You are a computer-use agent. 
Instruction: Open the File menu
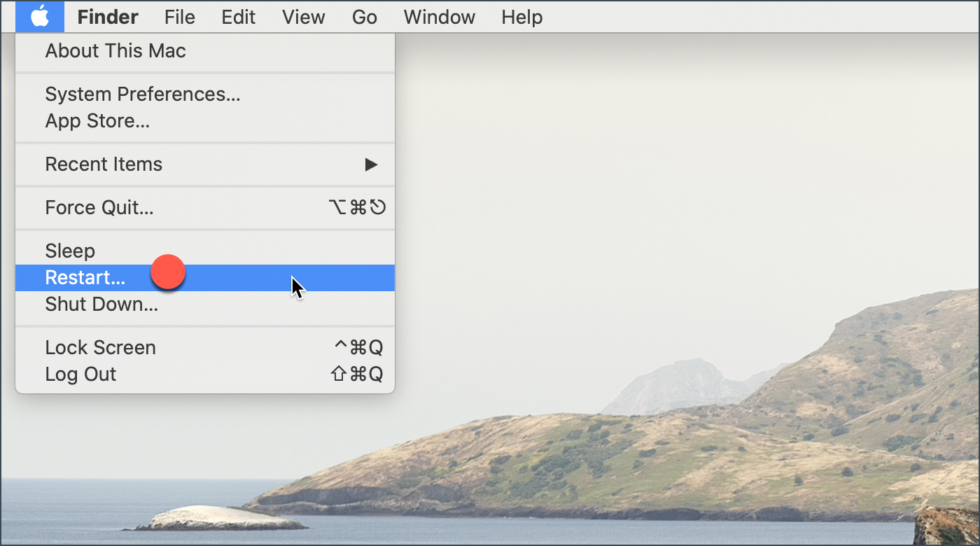coord(180,17)
